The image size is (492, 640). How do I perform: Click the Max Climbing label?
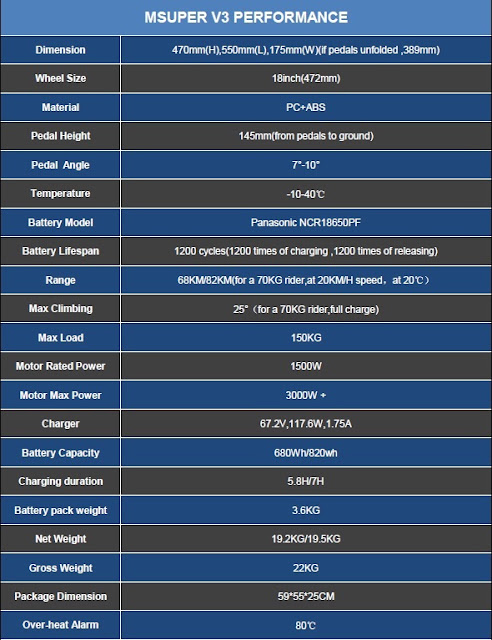click(x=60, y=309)
